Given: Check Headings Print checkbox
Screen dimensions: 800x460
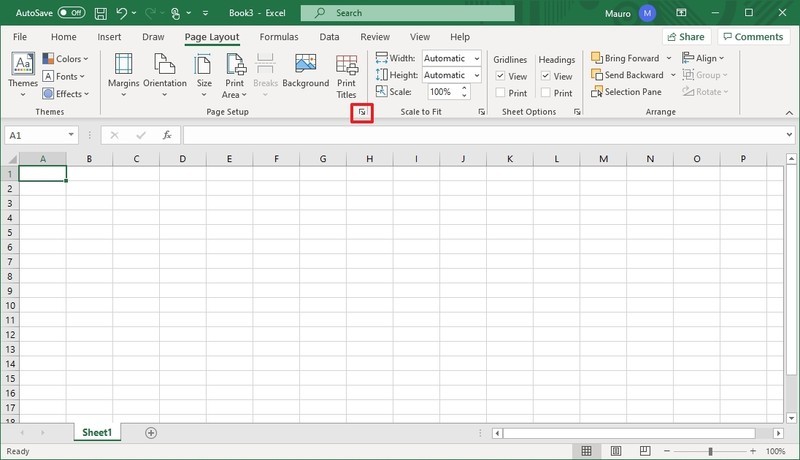Looking at the screenshot, I should [x=545, y=93].
